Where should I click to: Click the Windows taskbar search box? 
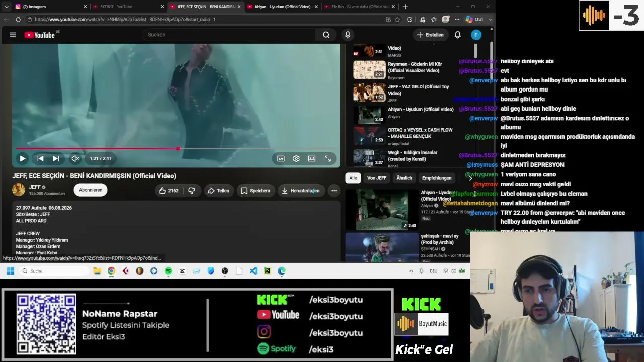tap(54, 271)
